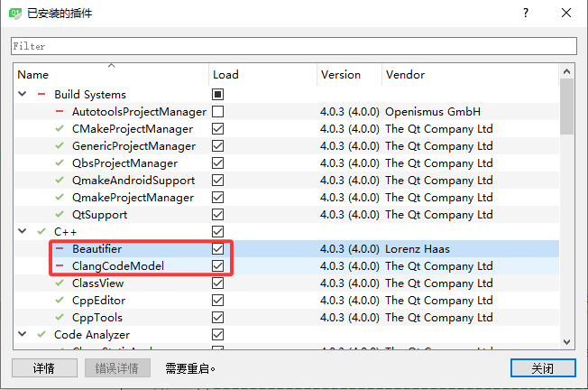Uncheck the CMakeProjectManager load checkbox
Image resolution: width=588 pixels, height=390 pixels.
point(217,129)
